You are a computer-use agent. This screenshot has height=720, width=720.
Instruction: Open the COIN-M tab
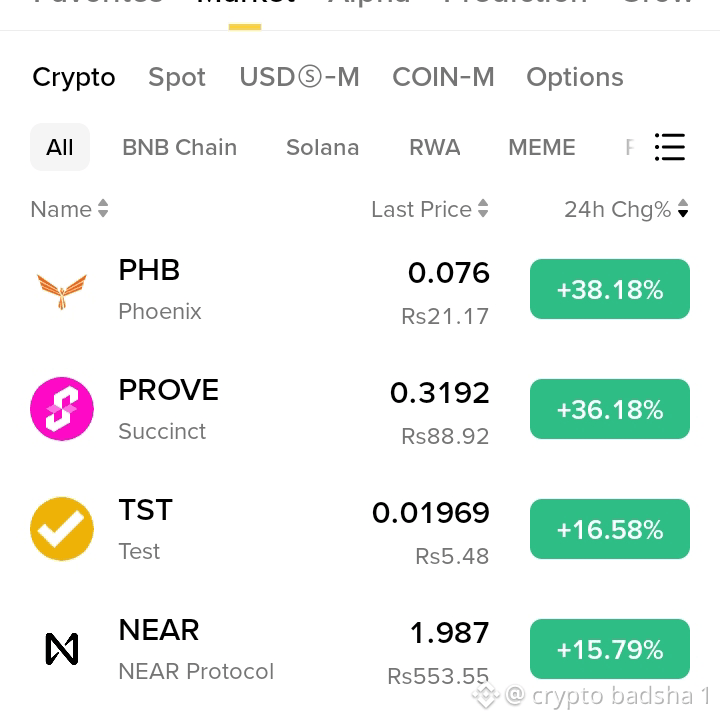click(443, 77)
